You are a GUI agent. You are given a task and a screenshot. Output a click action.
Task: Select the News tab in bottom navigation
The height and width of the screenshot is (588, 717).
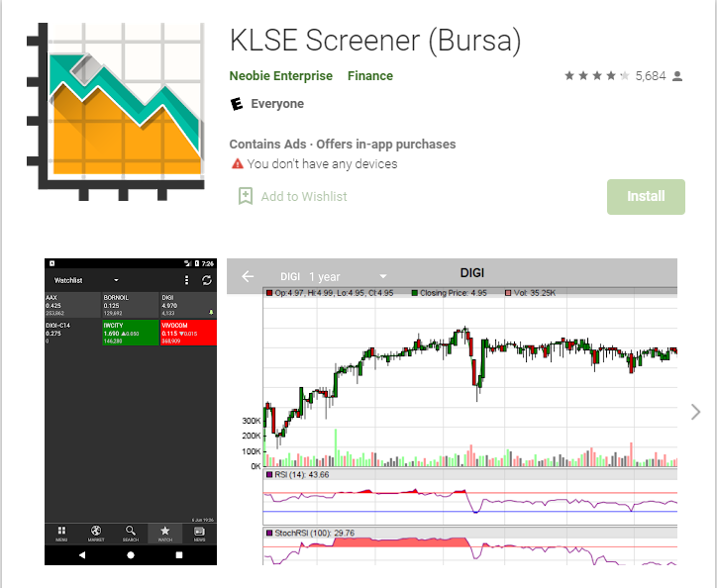pos(198,534)
